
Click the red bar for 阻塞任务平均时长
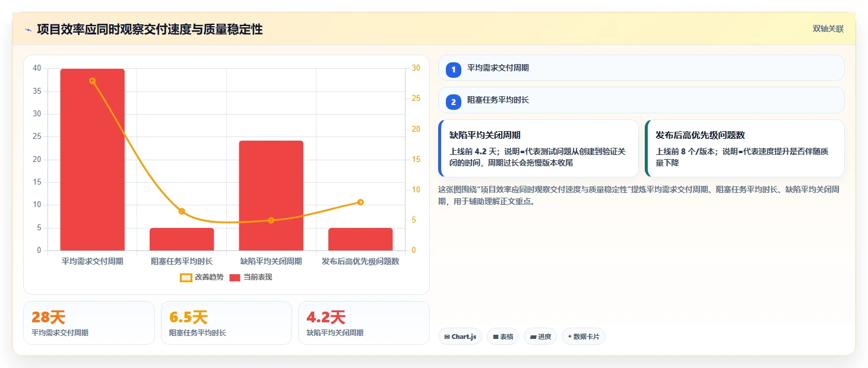(182, 239)
